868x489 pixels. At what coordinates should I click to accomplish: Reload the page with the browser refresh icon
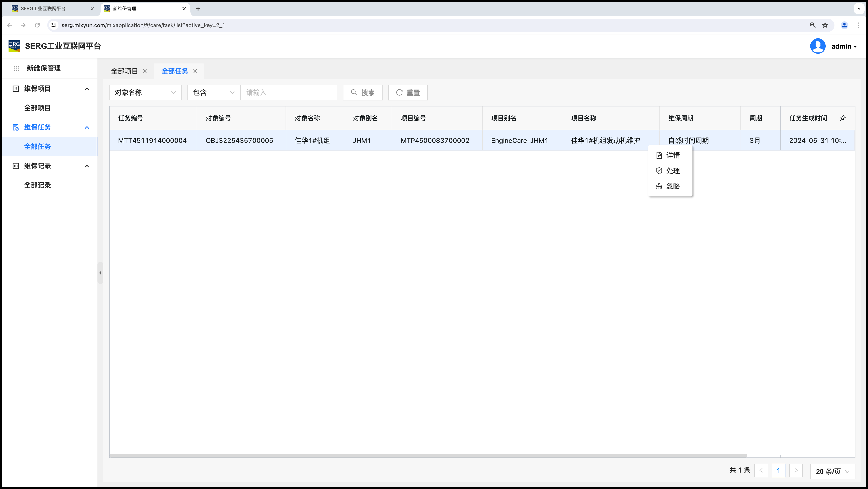pyautogui.click(x=37, y=25)
